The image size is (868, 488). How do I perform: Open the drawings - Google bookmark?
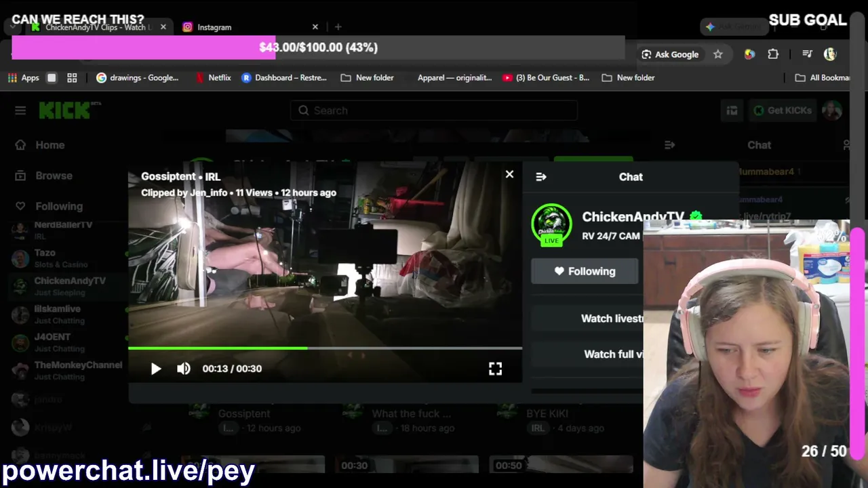point(138,78)
